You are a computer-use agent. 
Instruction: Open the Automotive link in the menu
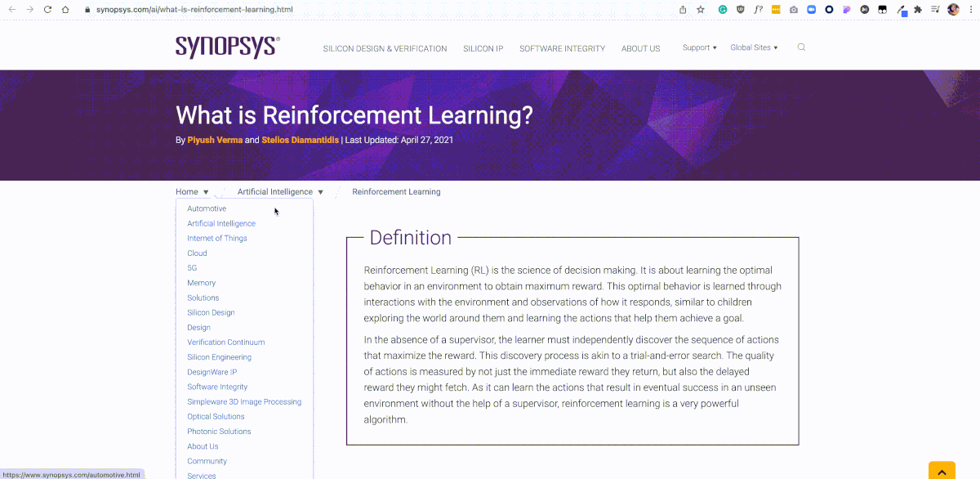pos(207,208)
